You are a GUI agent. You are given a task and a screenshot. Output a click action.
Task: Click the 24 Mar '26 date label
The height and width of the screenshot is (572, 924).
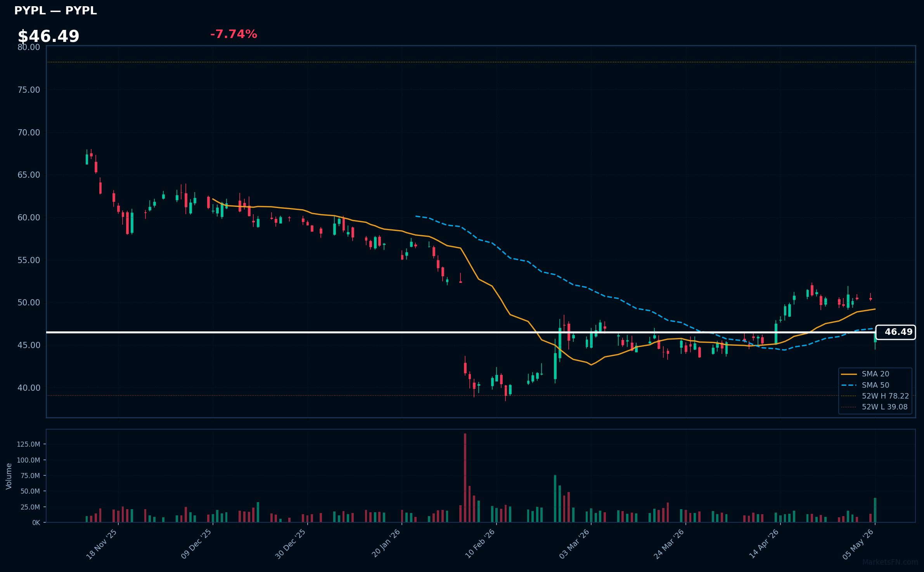coord(669,544)
